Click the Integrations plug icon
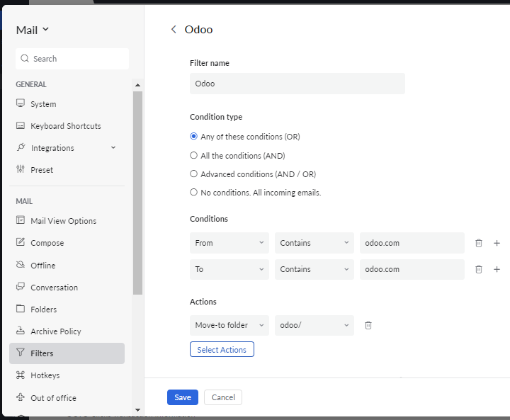 [x=21, y=147]
